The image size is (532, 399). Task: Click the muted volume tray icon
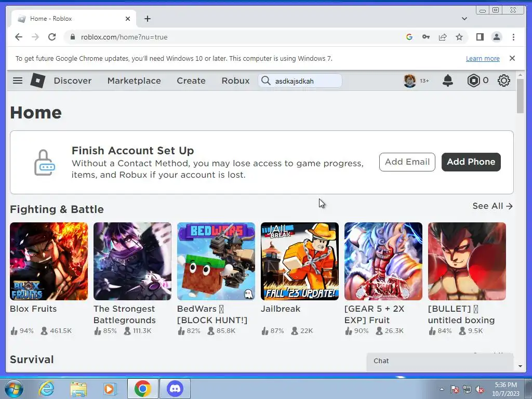[x=480, y=390]
